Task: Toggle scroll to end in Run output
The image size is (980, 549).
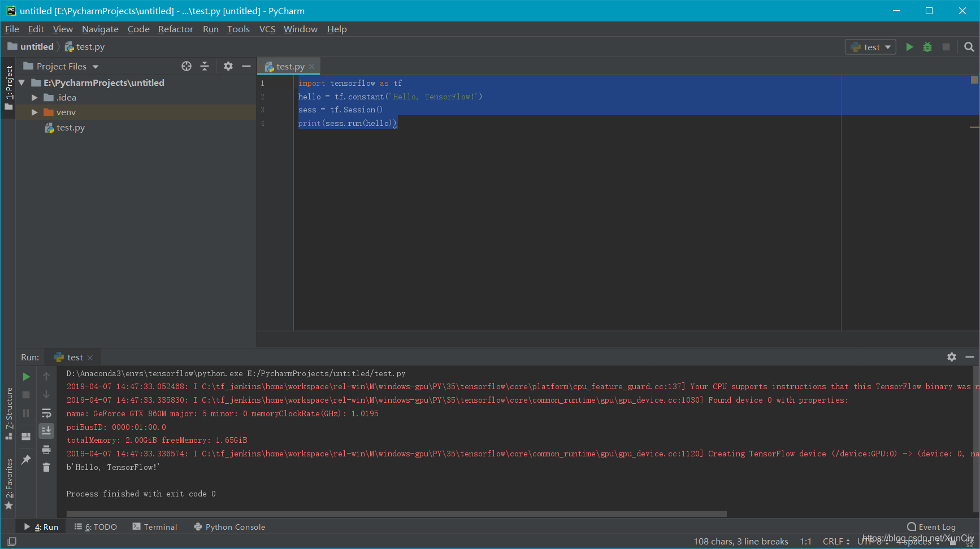Action: (x=46, y=431)
